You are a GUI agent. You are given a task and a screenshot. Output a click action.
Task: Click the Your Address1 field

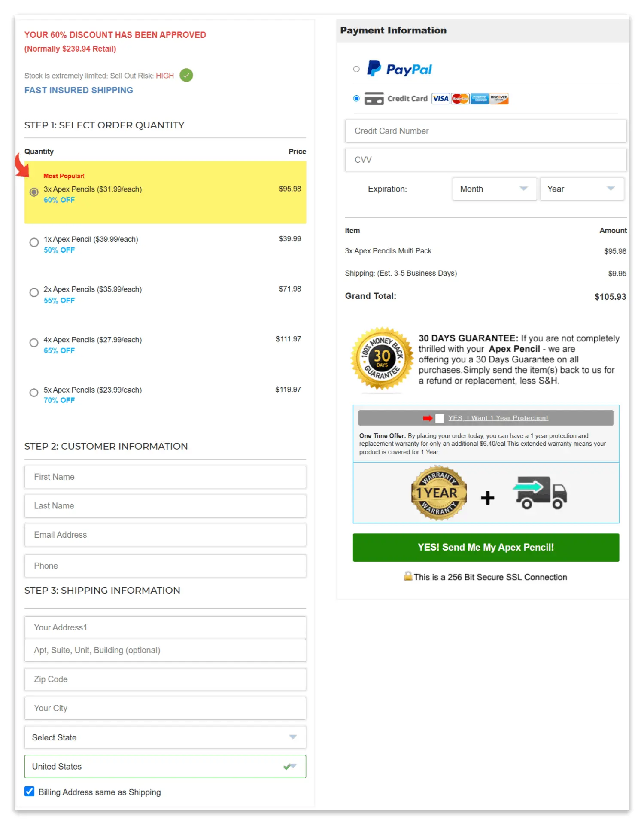point(165,627)
